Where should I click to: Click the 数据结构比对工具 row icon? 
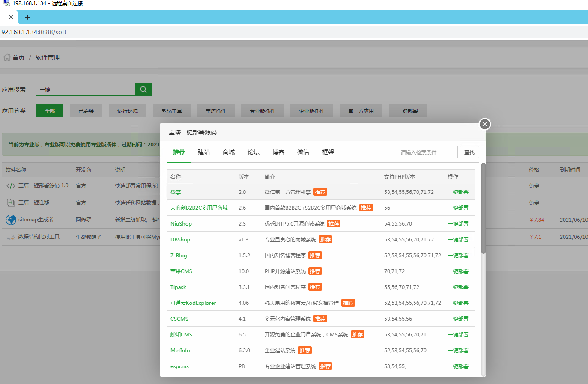tap(11, 237)
